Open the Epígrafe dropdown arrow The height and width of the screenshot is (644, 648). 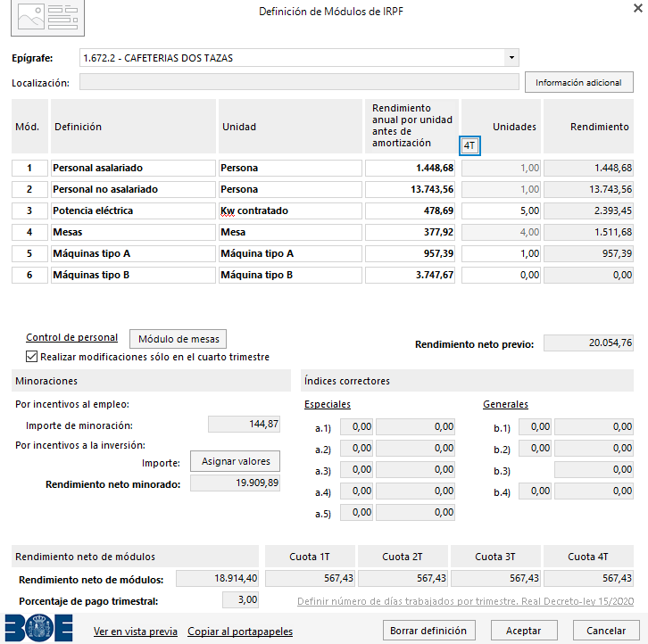tap(511, 58)
